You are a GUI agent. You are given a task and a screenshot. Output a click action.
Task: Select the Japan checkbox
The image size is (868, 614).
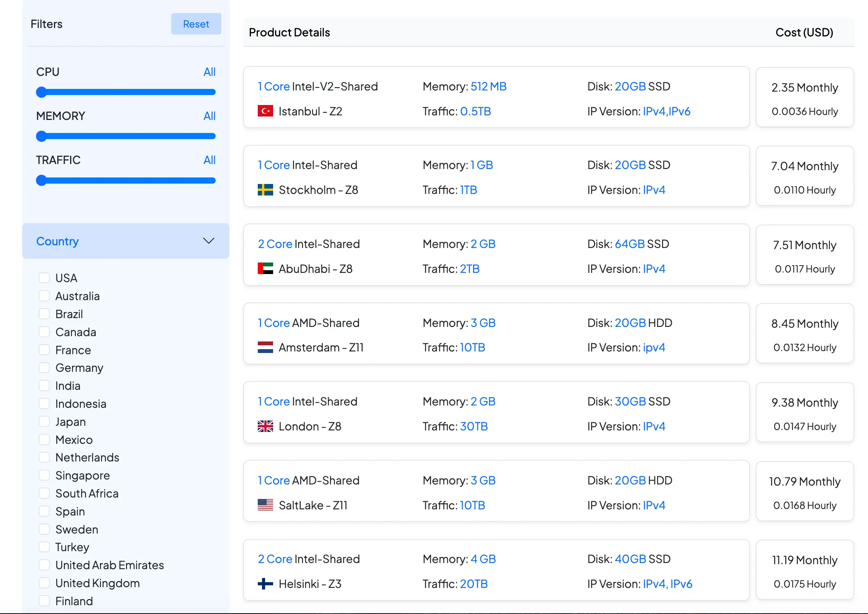44,421
